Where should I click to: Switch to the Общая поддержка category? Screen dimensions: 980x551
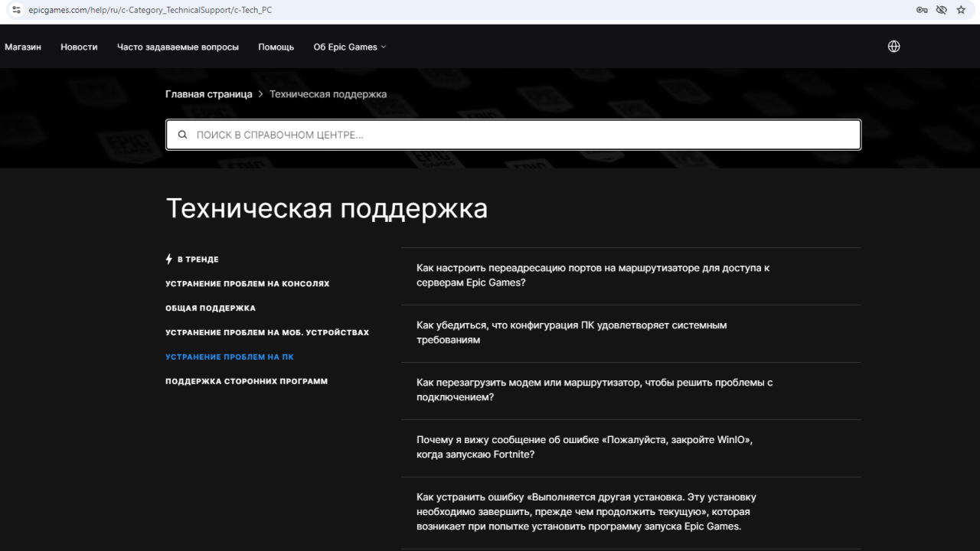pos(211,308)
